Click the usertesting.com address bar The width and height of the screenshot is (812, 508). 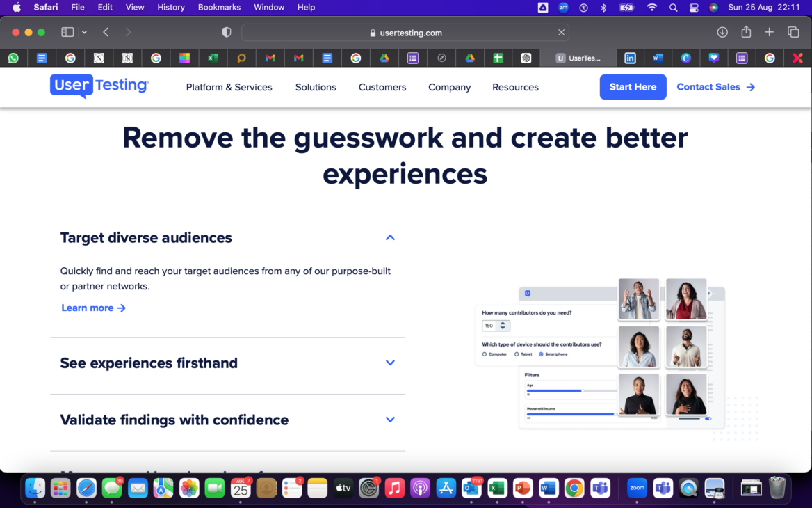405,33
